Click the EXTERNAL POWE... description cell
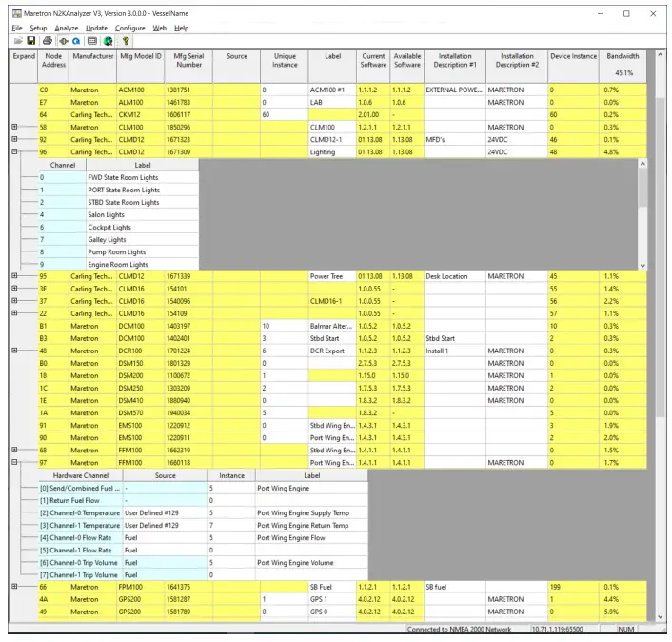The height and width of the screenshot is (642, 672). [454, 90]
